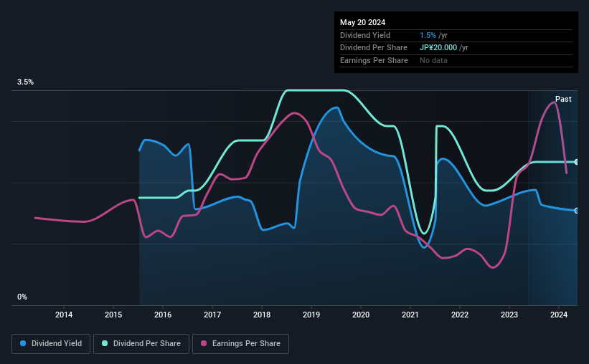Click the May 20 2024 tooltip date
589x364 pixels.
362,22
